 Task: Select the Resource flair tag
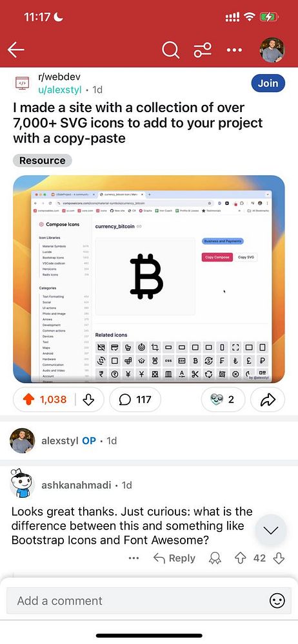coord(43,160)
